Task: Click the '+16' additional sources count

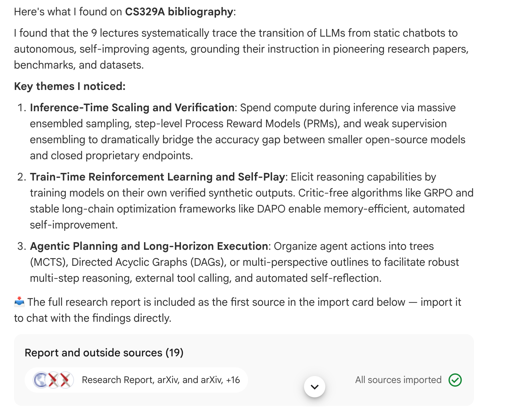Action: coord(233,380)
